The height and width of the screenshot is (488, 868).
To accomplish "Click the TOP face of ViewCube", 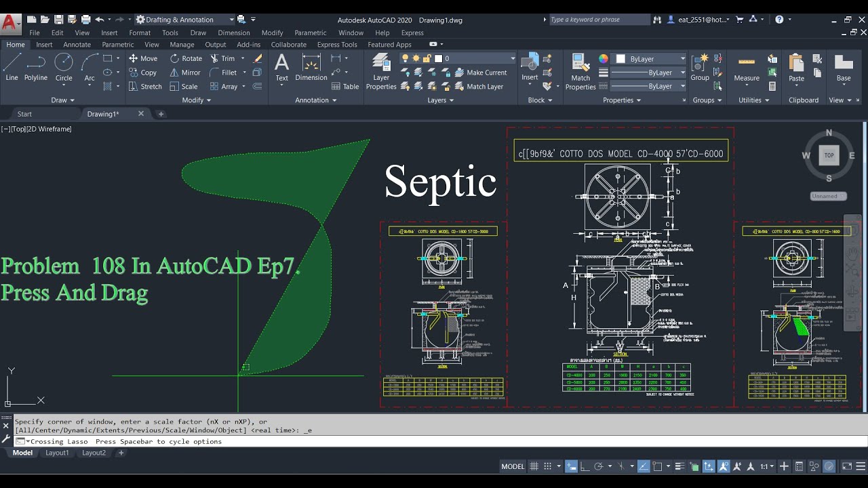I will click(829, 155).
